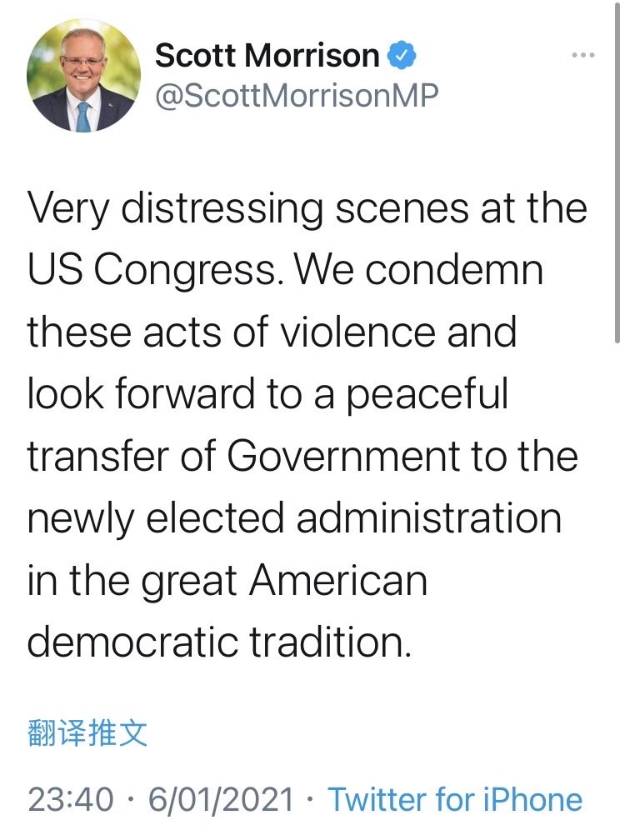Click the 23:40 timestamp
Viewport: 625px width, 840px height.
coord(71,799)
